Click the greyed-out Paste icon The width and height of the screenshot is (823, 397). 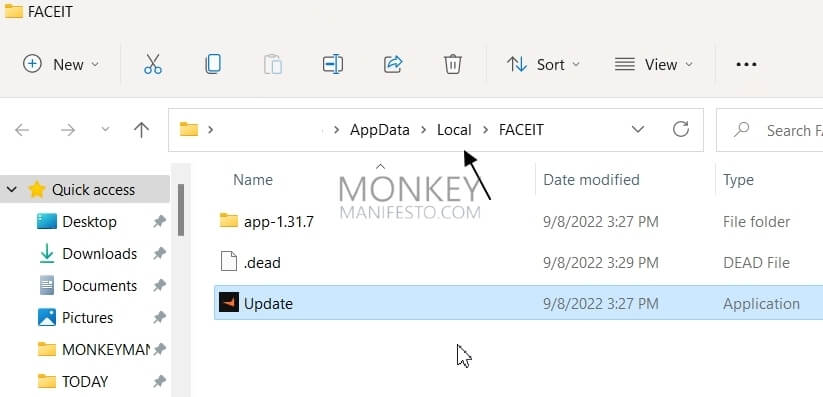click(x=273, y=65)
